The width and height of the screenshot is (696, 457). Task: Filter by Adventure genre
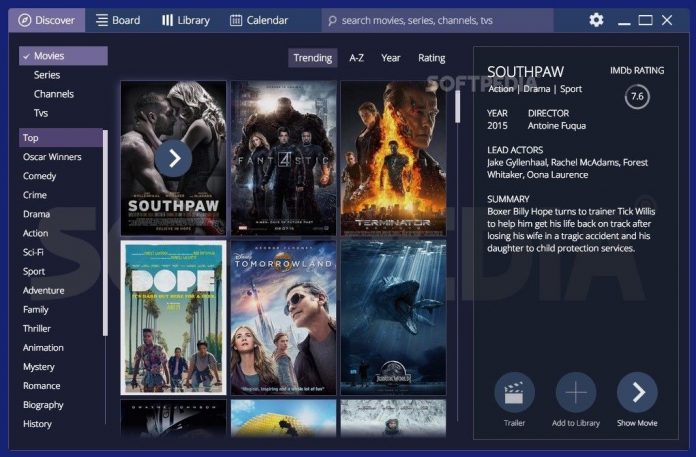[x=44, y=291]
